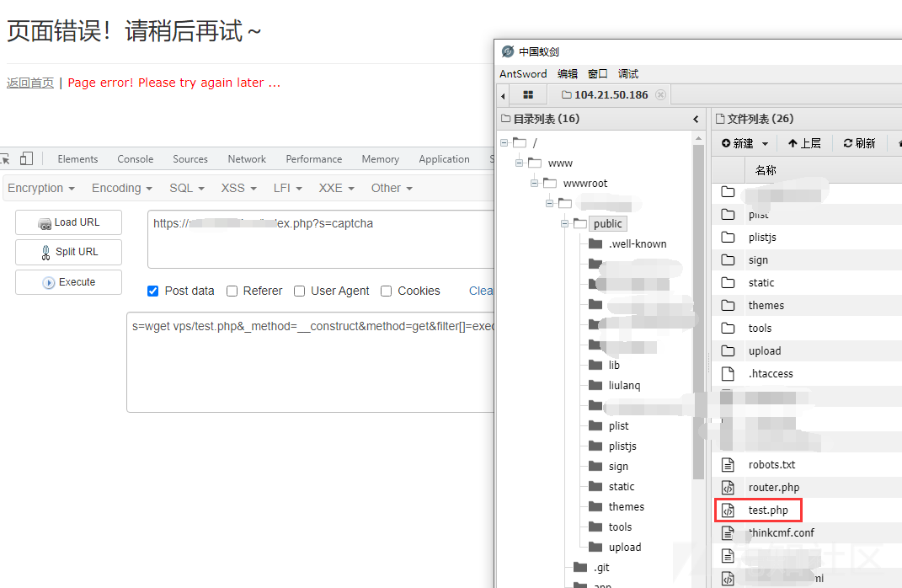Viewport: 902px width, 588px height.
Task: Switch to the Elements tab
Action: [77, 159]
